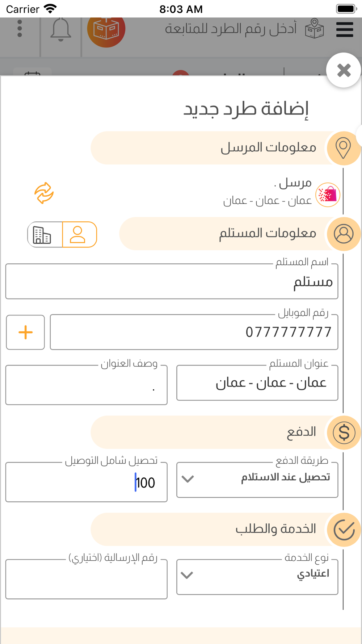This screenshot has width=362, height=644.
Task: Tap the three-dot more options icon
Action: [x=20, y=29]
